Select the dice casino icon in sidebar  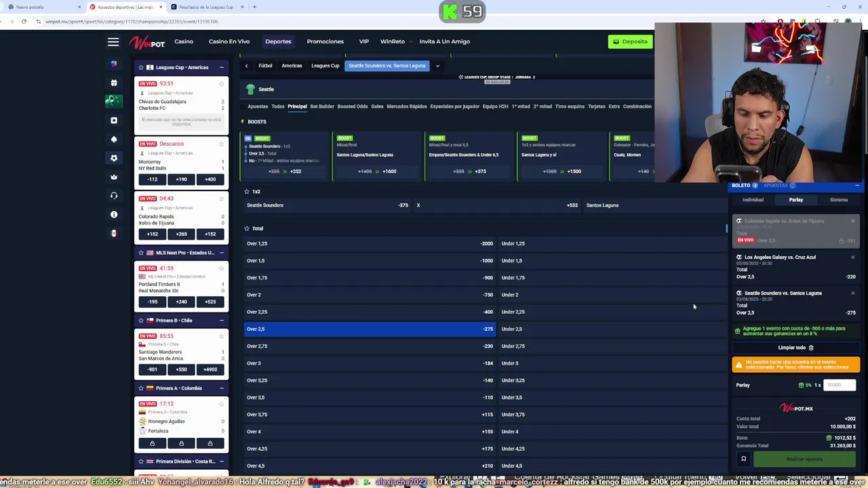[114, 120]
